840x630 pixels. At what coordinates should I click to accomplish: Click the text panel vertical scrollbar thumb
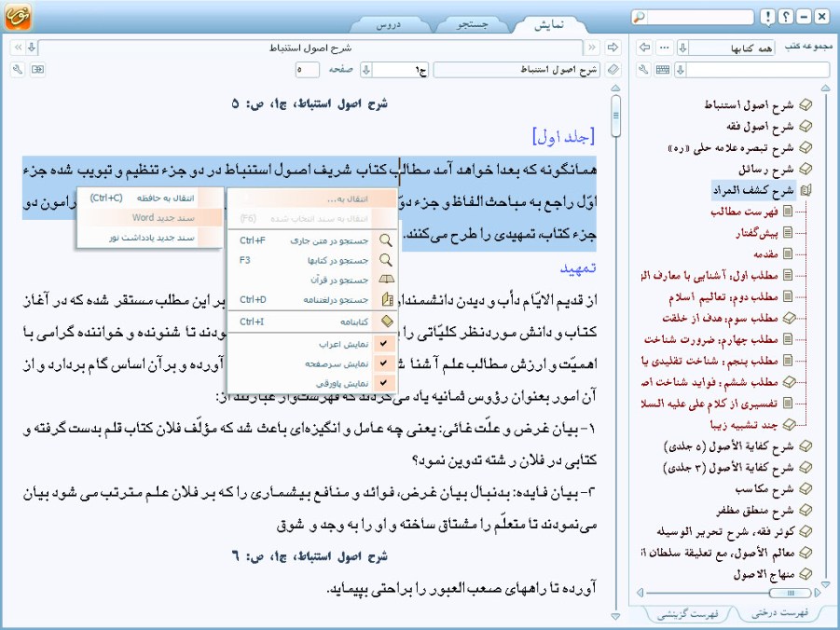(x=615, y=115)
